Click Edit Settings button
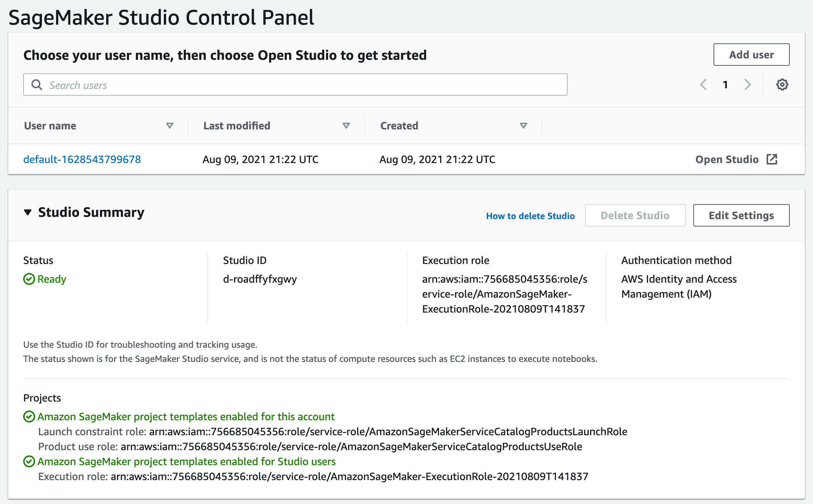813x504 pixels. coord(742,215)
